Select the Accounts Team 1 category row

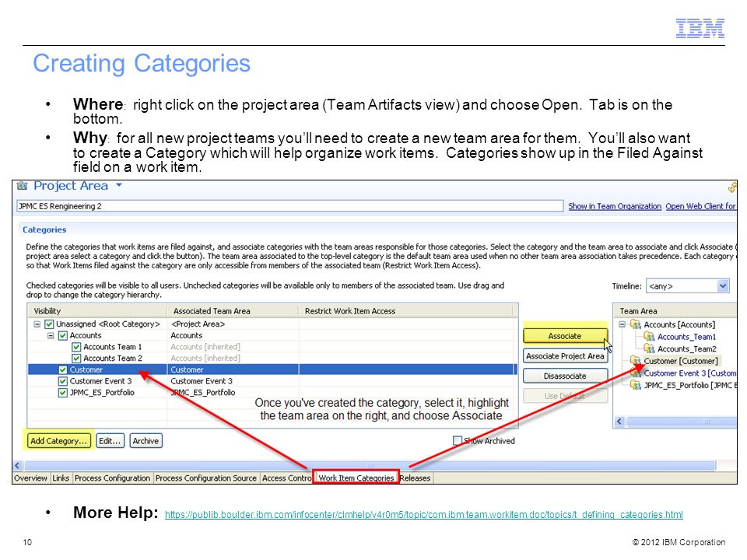(x=272, y=347)
